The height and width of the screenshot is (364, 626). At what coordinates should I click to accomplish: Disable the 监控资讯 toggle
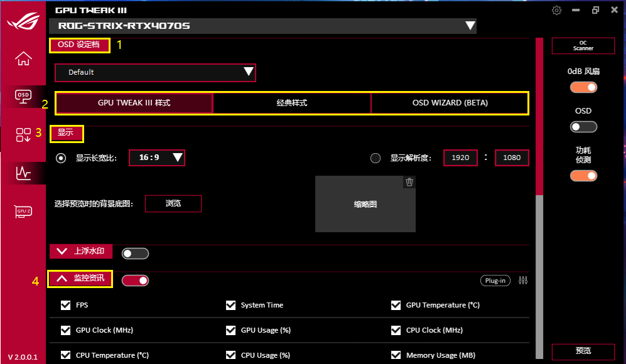point(136,281)
